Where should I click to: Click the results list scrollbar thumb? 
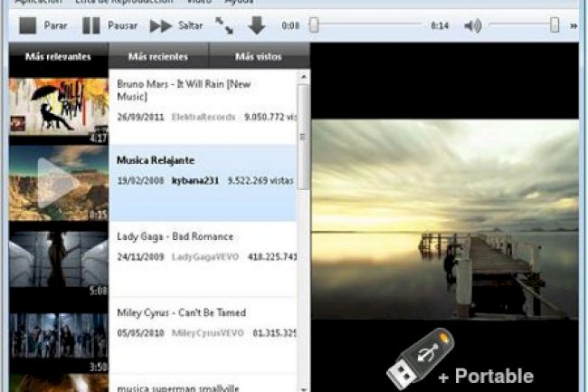[303, 137]
